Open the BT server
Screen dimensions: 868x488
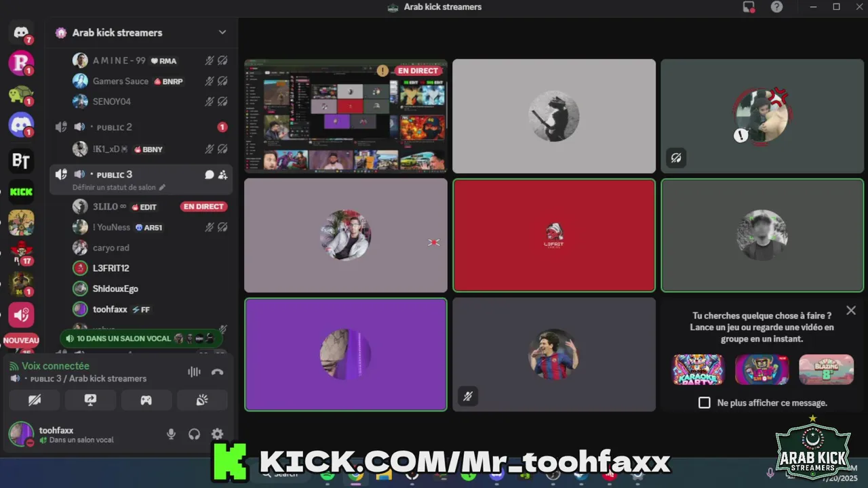[21, 161]
